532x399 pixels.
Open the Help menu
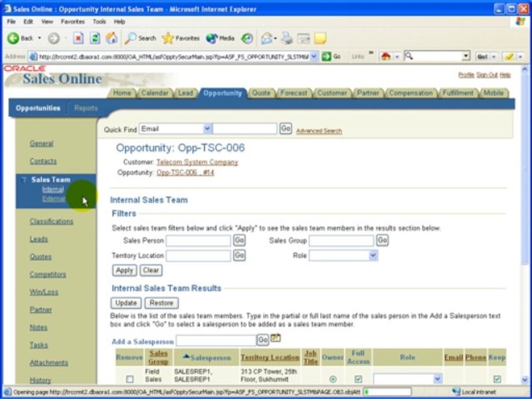120,22
